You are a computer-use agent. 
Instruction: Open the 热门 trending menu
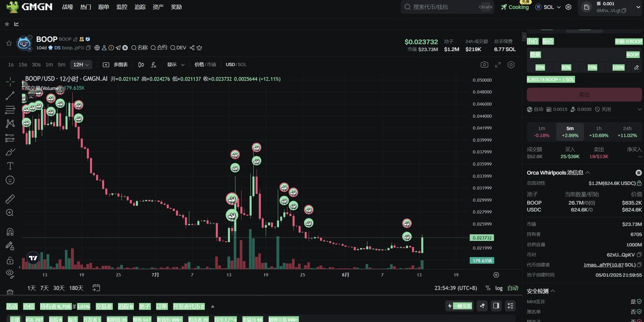pos(86,7)
